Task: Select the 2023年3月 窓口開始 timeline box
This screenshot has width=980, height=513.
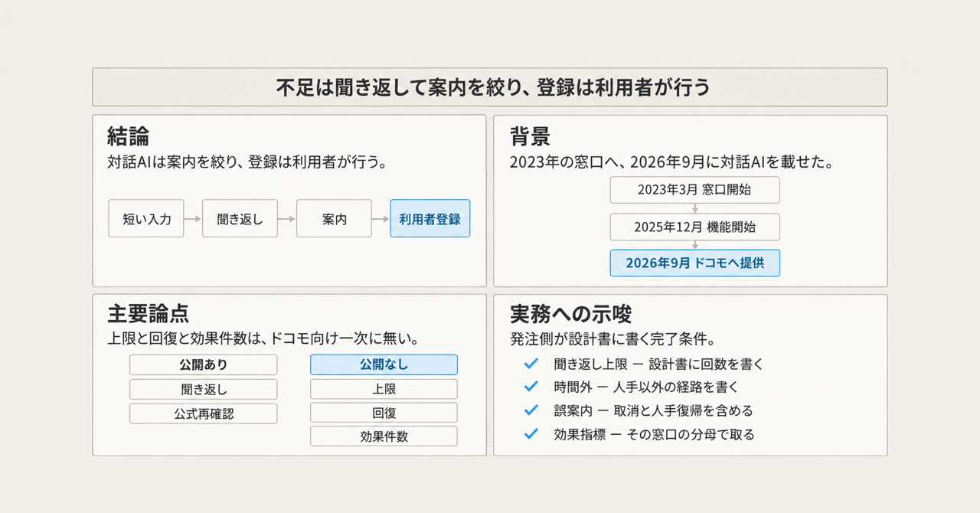Action: click(695, 190)
